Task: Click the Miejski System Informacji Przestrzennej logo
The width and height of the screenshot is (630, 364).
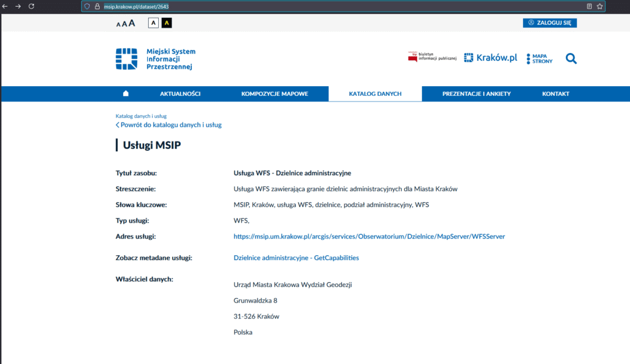Action: click(155, 59)
